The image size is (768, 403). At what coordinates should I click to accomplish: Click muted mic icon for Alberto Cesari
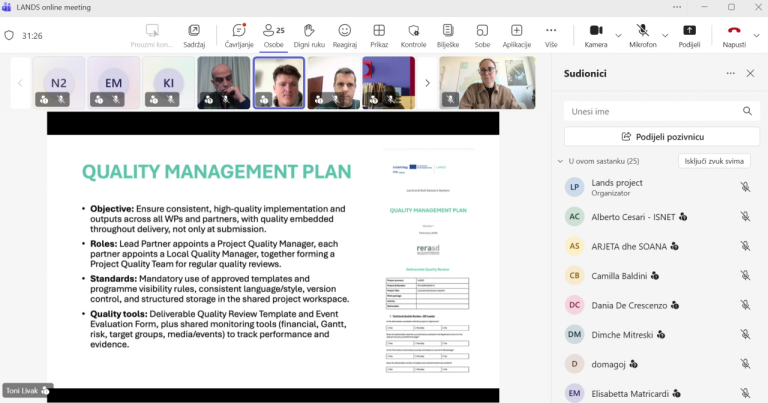click(745, 216)
